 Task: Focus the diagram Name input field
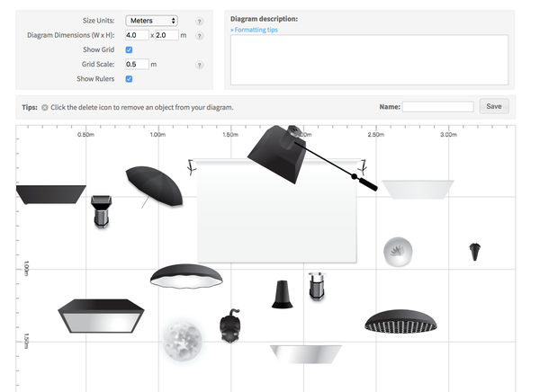[x=438, y=107]
